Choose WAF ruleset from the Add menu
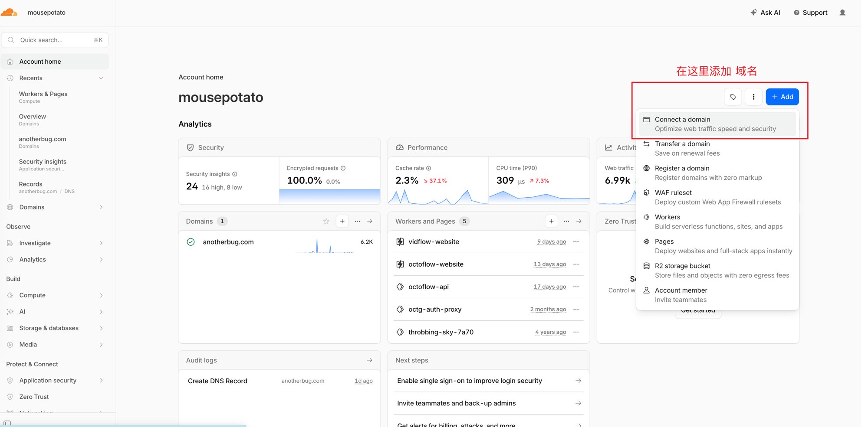This screenshot has height=427, width=868. coord(717,197)
